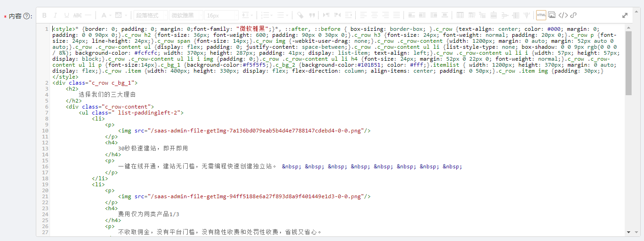
Task: Delete the table via the toolbar icon
Action: point(471,15)
